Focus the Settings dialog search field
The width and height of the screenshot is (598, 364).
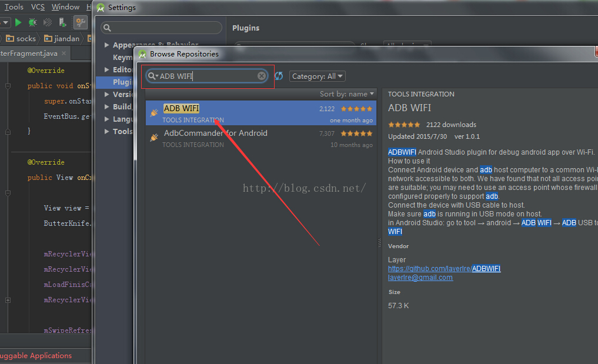pos(161,28)
